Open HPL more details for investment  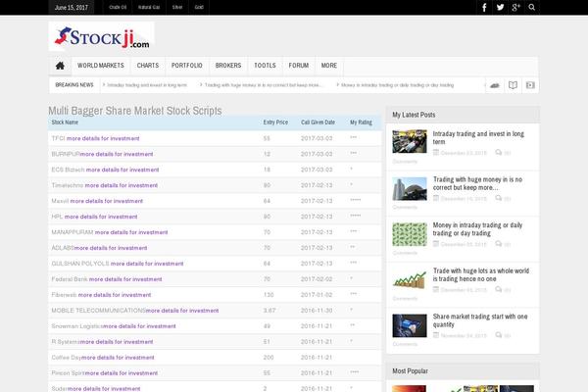[101, 217]
